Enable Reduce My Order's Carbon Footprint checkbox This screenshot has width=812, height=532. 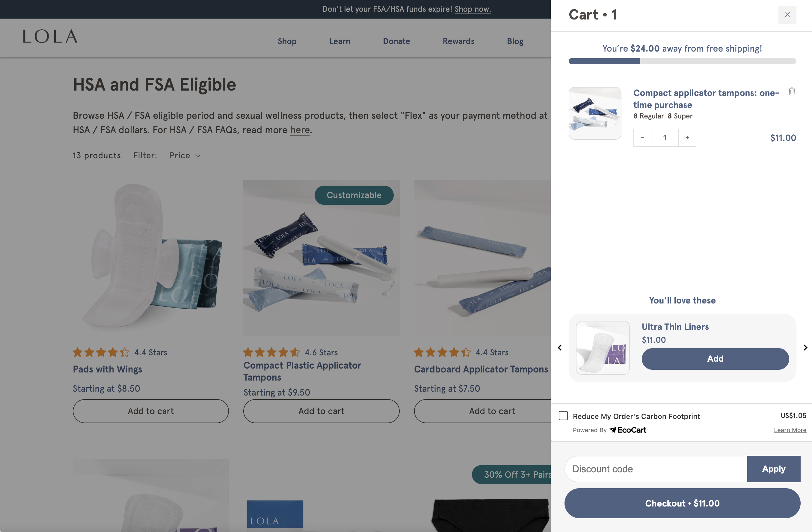(x=563, y=416)
